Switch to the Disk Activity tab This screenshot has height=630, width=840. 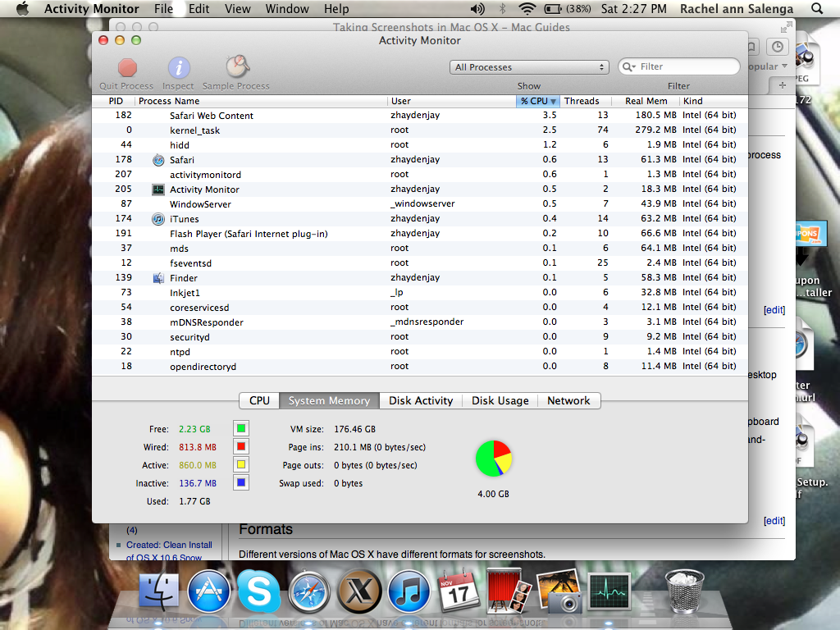point(421,400)
